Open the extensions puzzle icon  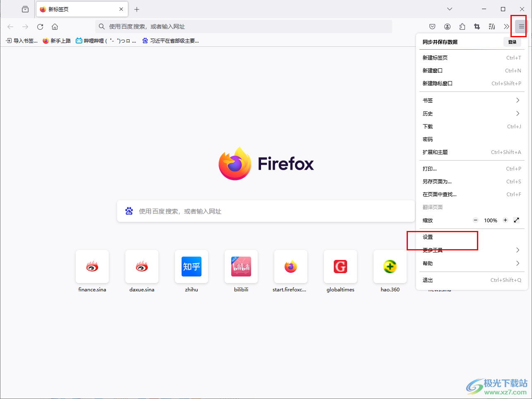click(462, 26)
